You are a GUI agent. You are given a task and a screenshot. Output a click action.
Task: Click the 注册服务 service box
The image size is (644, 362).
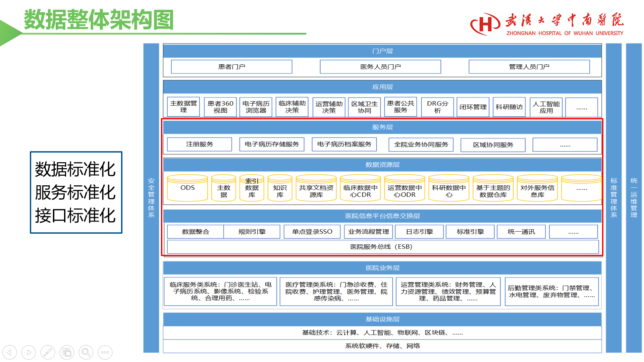[199, 144]
